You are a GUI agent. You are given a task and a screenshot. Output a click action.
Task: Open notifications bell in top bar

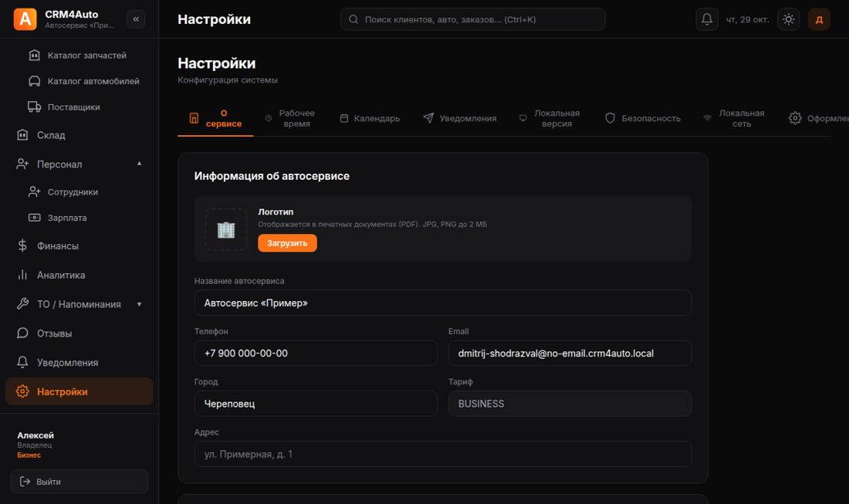tap(706, 19)
